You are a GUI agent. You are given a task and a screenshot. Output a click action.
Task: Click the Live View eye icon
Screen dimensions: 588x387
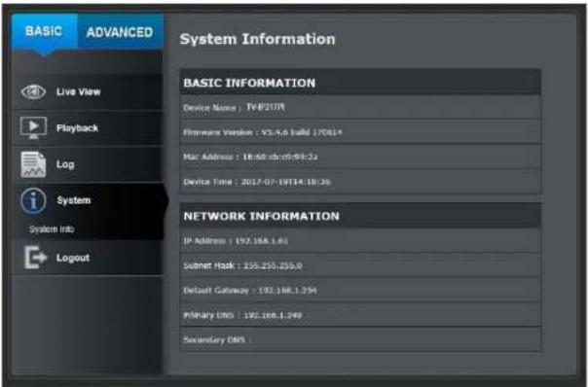[33, 91]
